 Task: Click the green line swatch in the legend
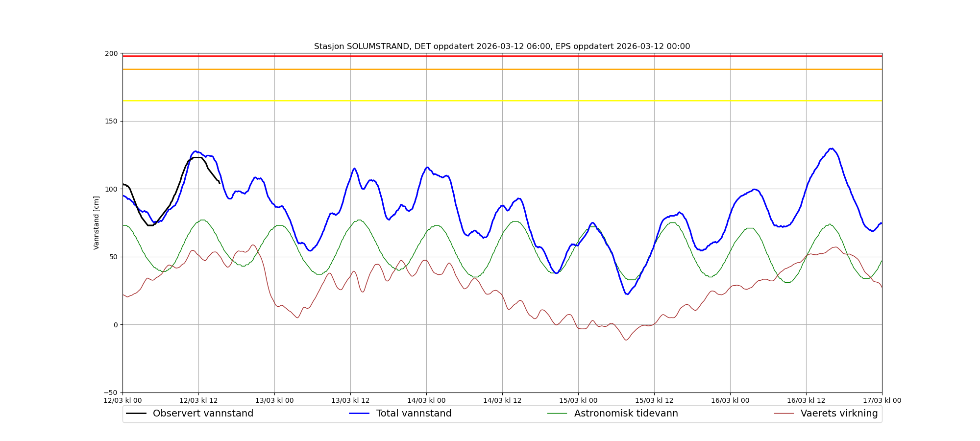click(557, 414)
